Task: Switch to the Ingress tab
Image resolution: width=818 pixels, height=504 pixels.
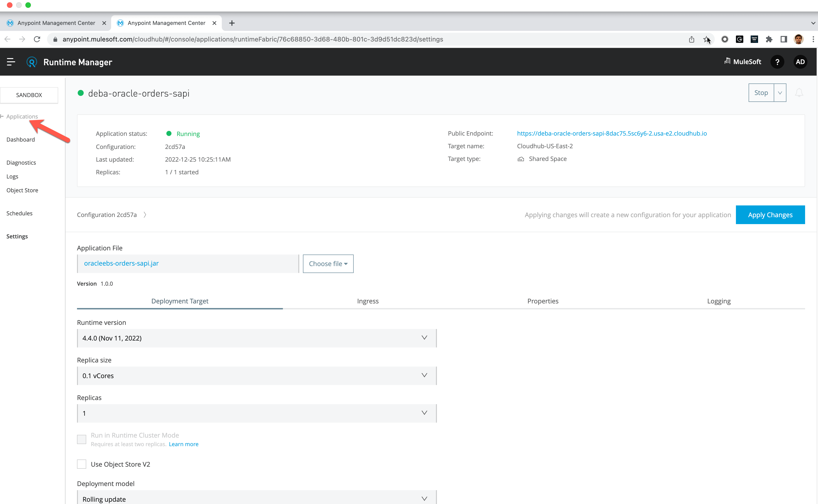Action: [x=368, y=301]
